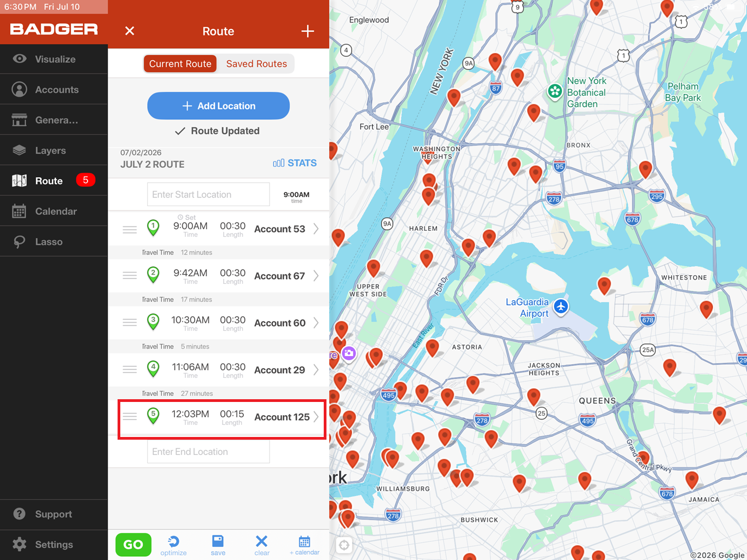Expand Account 125 stop details
The height and width of the screenshot is (560, 747).
pos(316,417)
